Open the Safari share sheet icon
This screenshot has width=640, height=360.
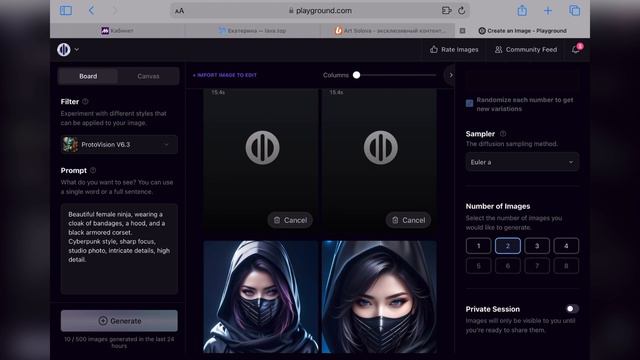click(x=522, y=10)
